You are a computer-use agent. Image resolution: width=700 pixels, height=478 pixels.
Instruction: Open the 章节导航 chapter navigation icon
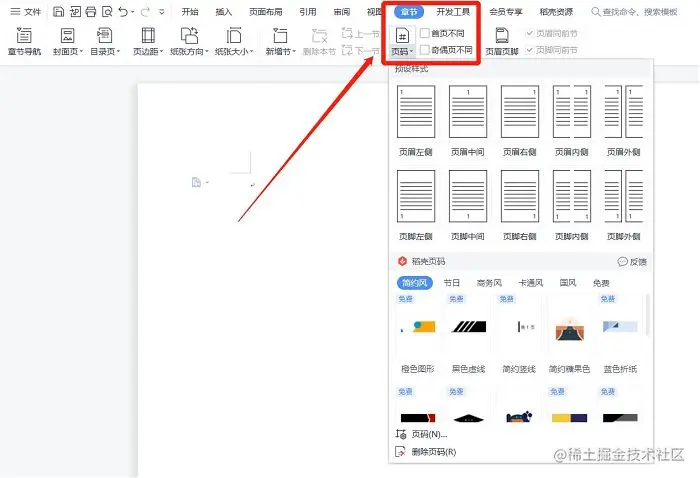[24, 35]
